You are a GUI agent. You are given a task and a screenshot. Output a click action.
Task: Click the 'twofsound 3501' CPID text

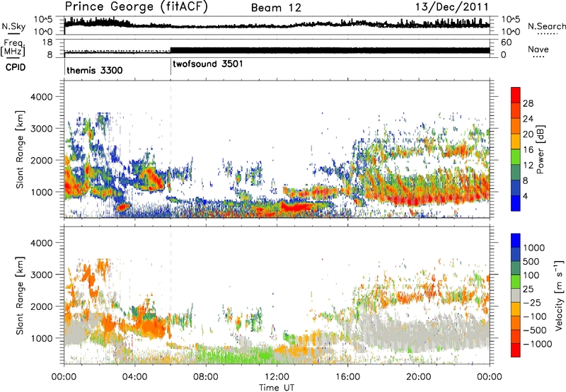(208, 64)
